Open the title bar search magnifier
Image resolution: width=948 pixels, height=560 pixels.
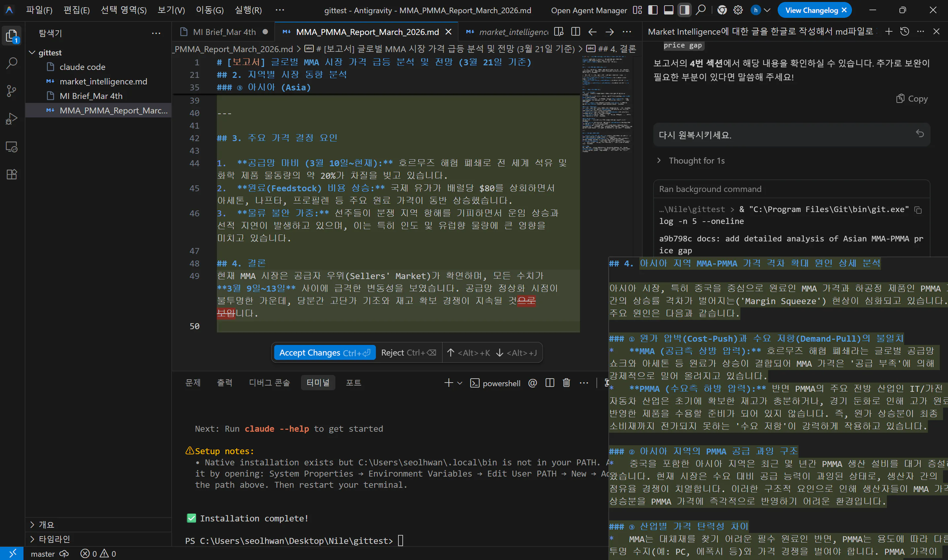pyautogui.click(x=701, y=10)
